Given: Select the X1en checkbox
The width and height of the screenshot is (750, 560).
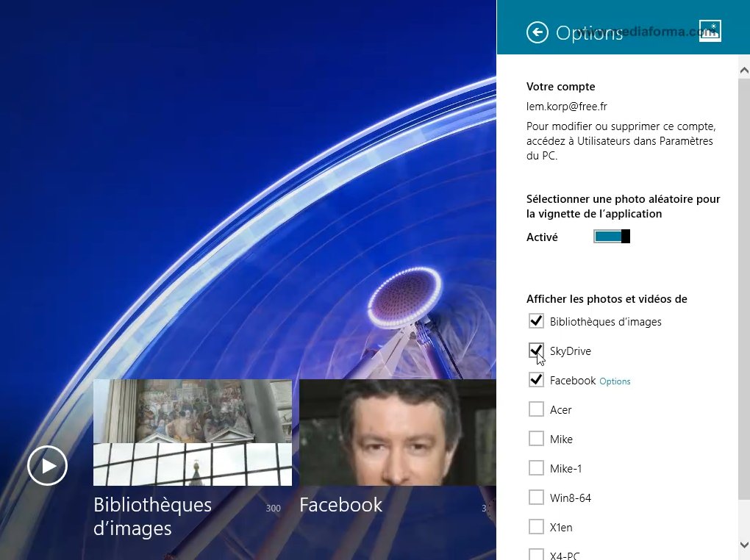Looking at the screenshot, I should [x=536, y=527].
